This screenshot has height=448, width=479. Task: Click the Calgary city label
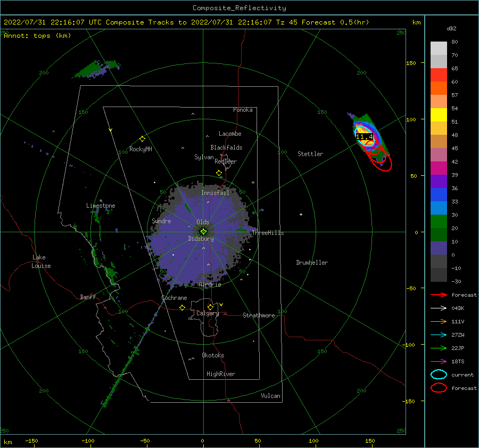(x=208, y=313)
